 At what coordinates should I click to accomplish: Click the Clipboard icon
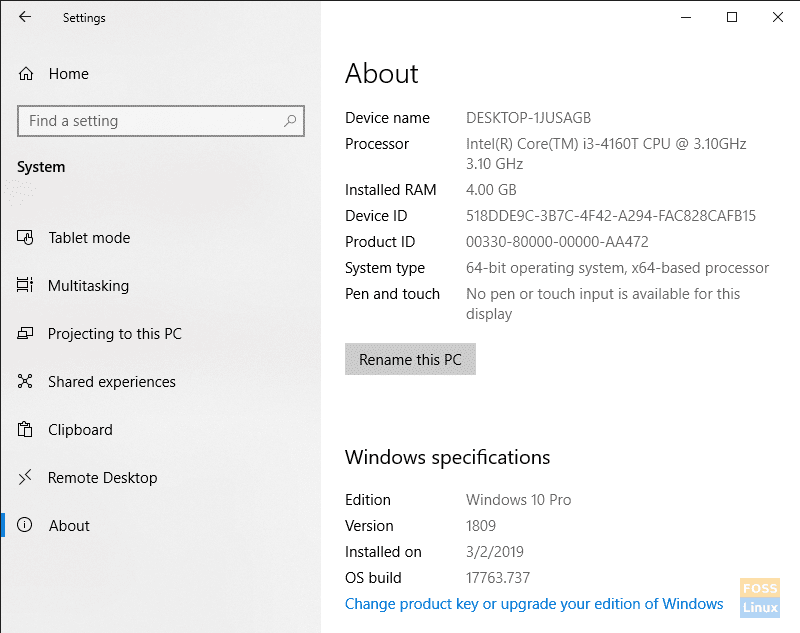pos(25,429)
